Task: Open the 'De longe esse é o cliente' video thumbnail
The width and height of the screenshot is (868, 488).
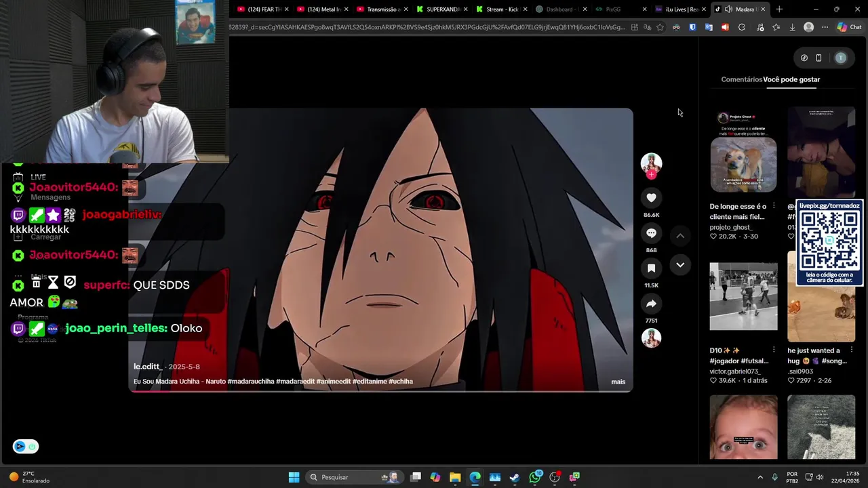Action: coord(743,151)
